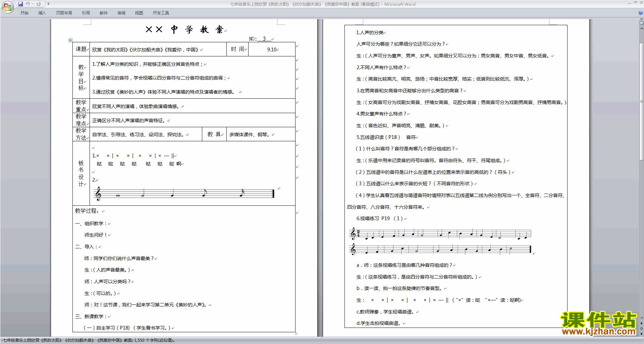Click the table resize handle at bottom-right
The image size is (644, 344).
click(x=296, y=334)
